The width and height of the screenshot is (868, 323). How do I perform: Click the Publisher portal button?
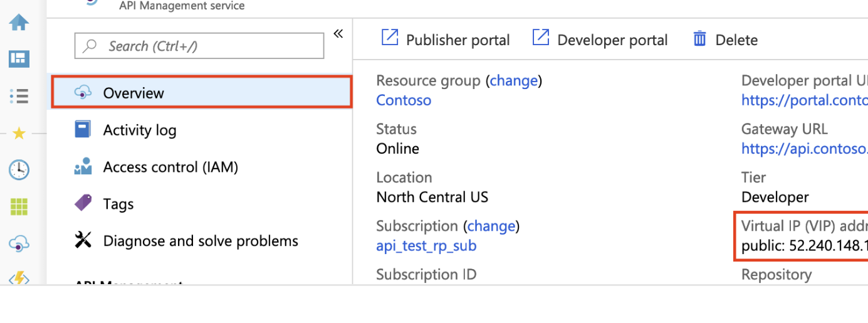click(446, 40)
